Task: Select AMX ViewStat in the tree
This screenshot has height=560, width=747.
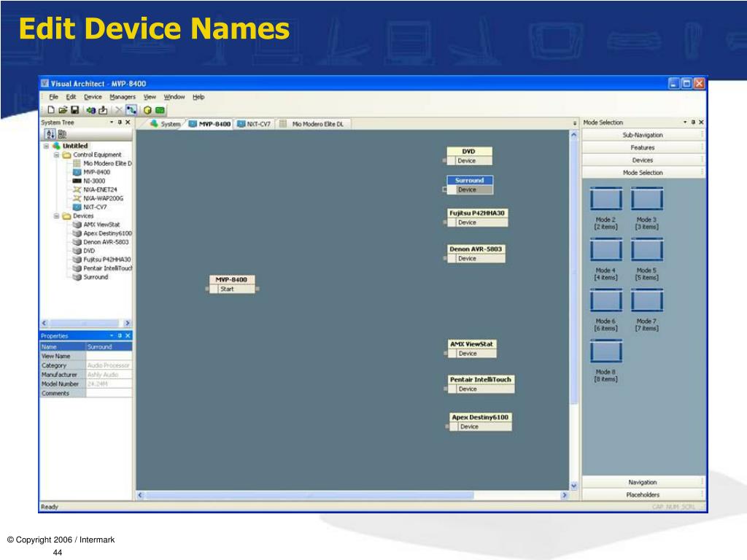Action: (x=96, y=225)
